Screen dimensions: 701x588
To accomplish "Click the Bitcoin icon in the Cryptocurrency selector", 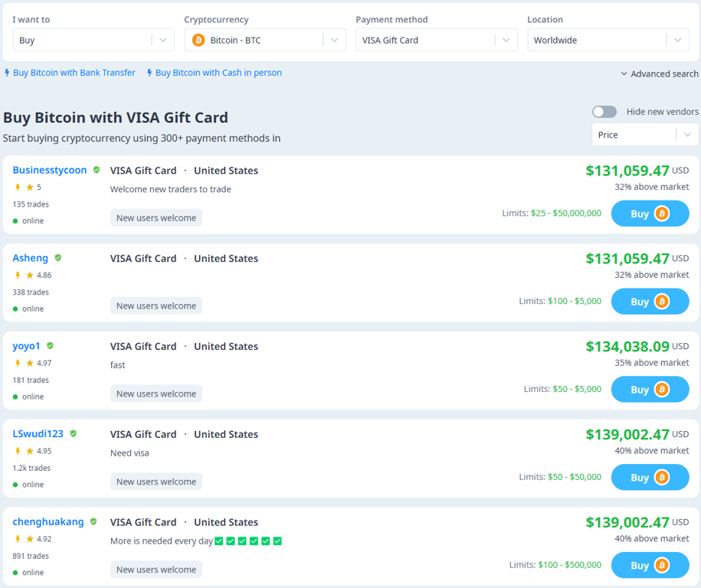I will pyautogui.click(x=198, y=38).
